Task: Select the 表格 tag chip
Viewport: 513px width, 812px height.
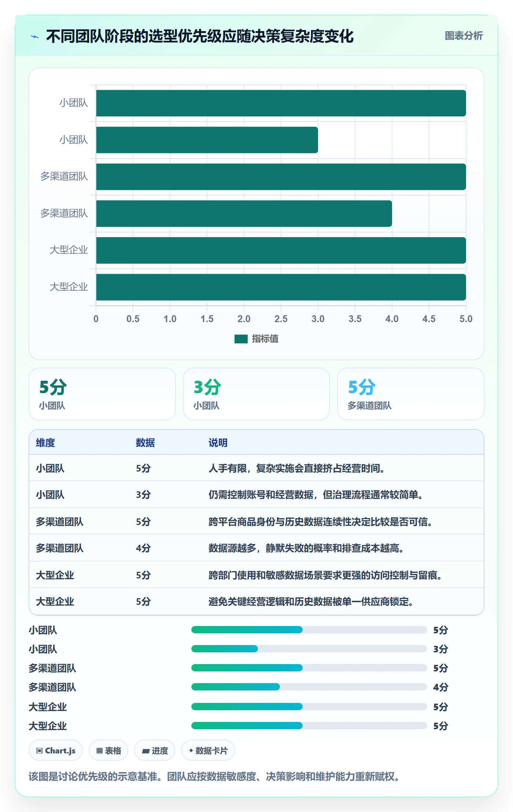Action: (108, 750)
